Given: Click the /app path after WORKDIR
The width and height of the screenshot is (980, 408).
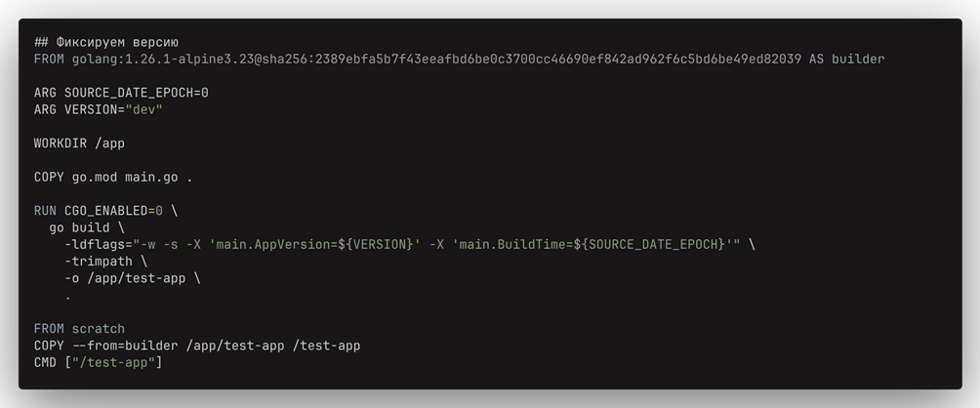Looking at the screenshot, I should click(109, 143).
